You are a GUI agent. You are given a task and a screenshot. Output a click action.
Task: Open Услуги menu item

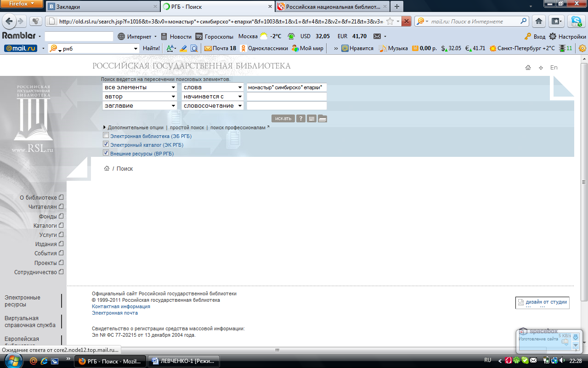coord(51,235)
